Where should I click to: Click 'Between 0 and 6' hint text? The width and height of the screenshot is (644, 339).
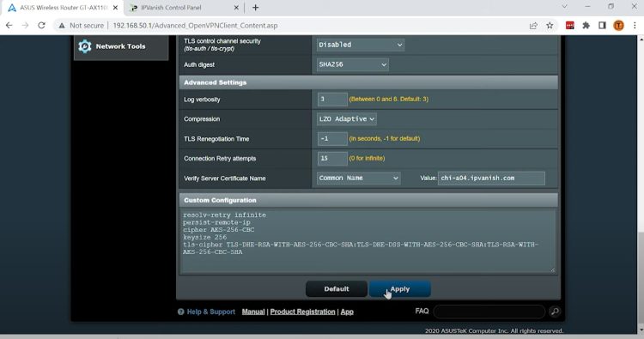388,100
